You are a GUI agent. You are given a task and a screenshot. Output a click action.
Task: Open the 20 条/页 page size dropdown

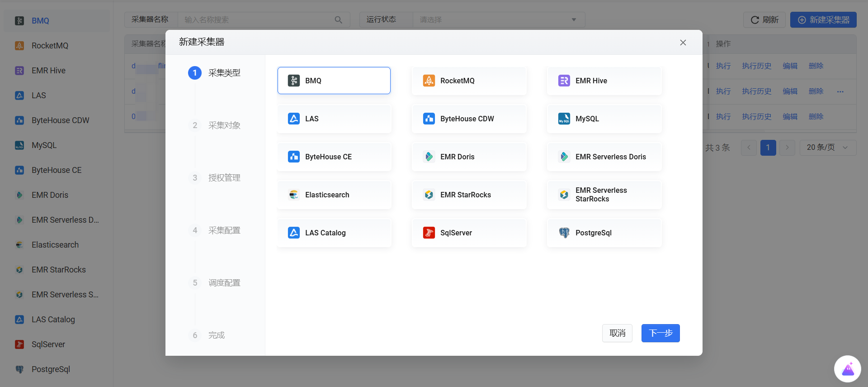click(828, 148)
